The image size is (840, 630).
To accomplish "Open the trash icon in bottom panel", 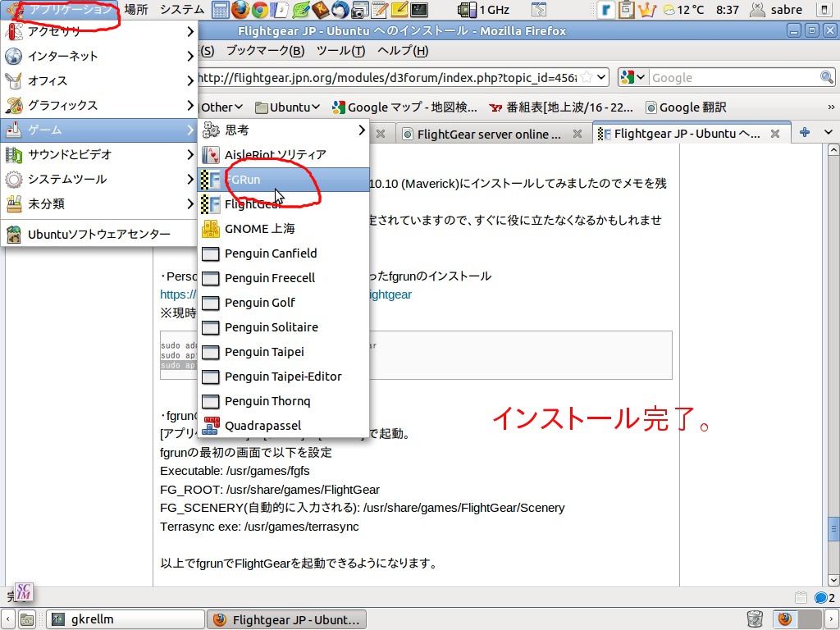I will click(755, 619).
